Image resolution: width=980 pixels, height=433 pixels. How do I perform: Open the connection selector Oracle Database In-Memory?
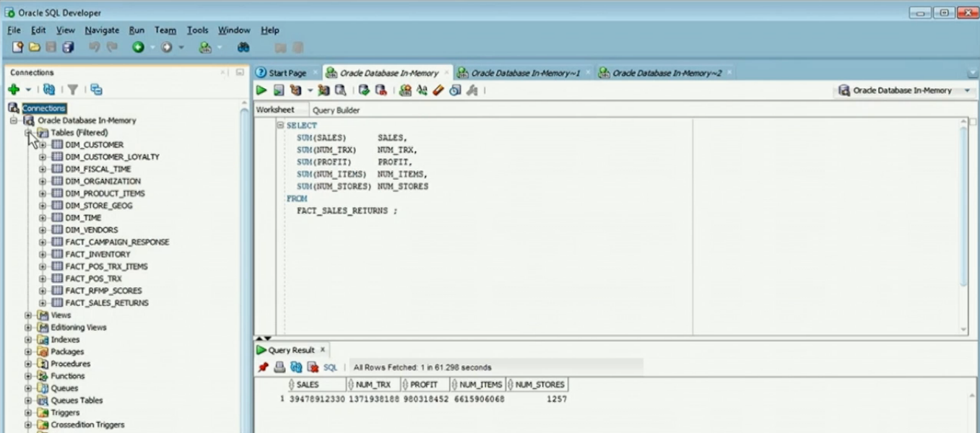pyautogui.click(x=905, y=91)
